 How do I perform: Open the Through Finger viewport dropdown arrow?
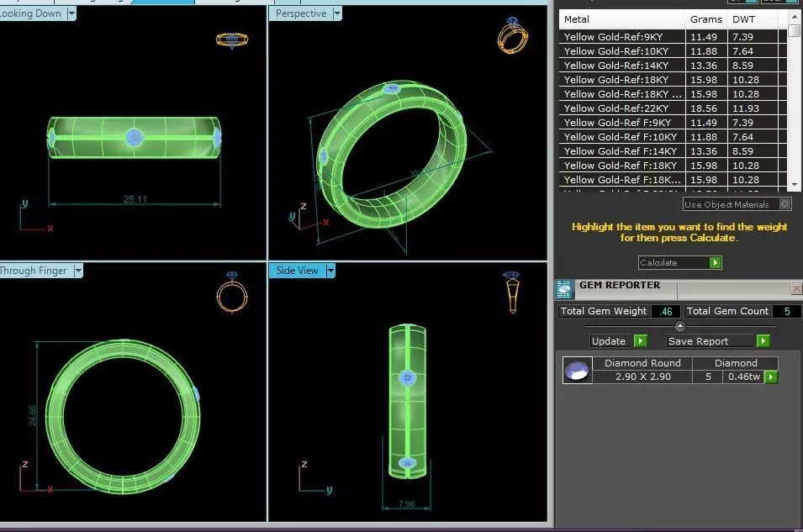pos(78,271)
